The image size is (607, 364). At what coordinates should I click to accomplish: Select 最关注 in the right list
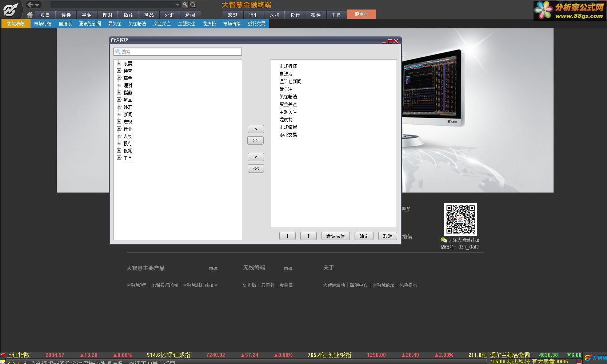pyautogui.click(x=286, y=89)
